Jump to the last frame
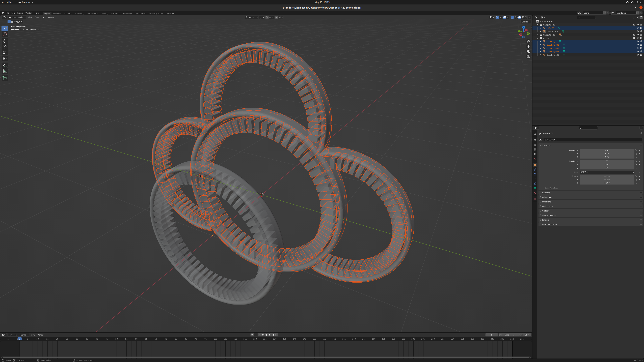644x362 pixels. (x=276, y=335)
